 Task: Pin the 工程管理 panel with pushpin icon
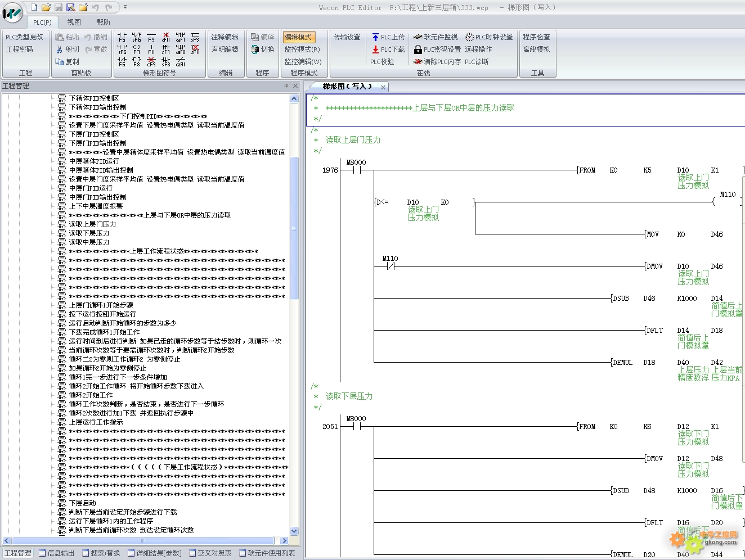(x=286, y=86)
